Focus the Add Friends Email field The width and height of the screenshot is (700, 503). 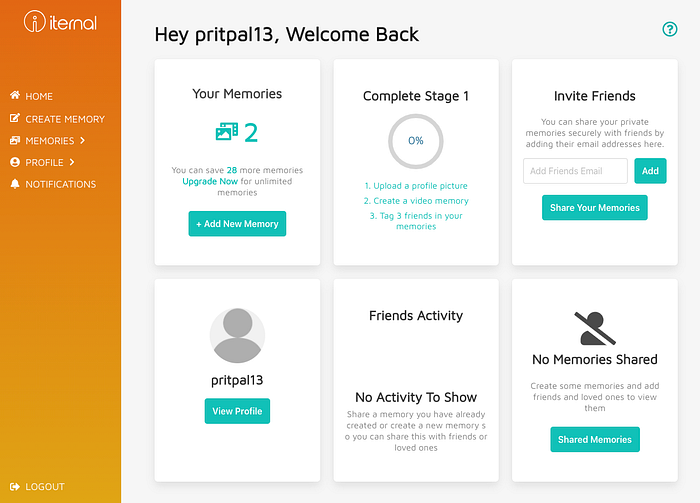(575, 171)
